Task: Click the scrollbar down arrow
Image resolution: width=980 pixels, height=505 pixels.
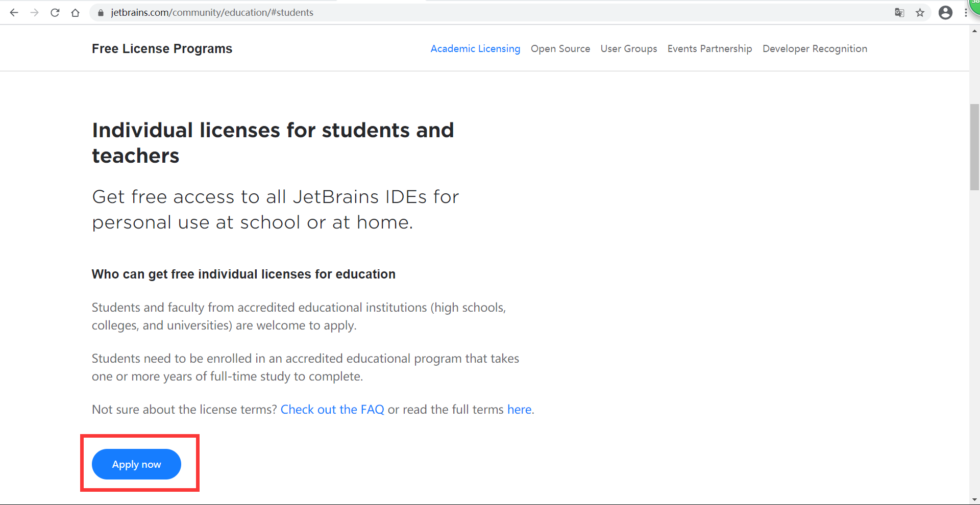Action: [x=974, y=499]
